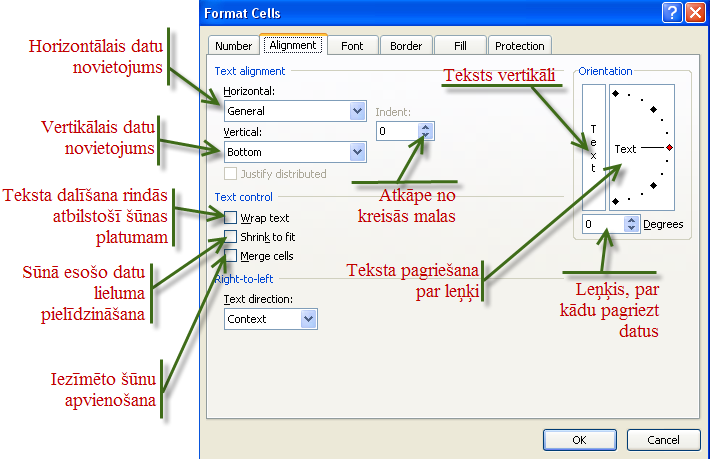Viewport: 710px width, 459px height.
Task: Expand the Vertical alignment dropdown
Action: pyautogui.click(x=357, y=152)
